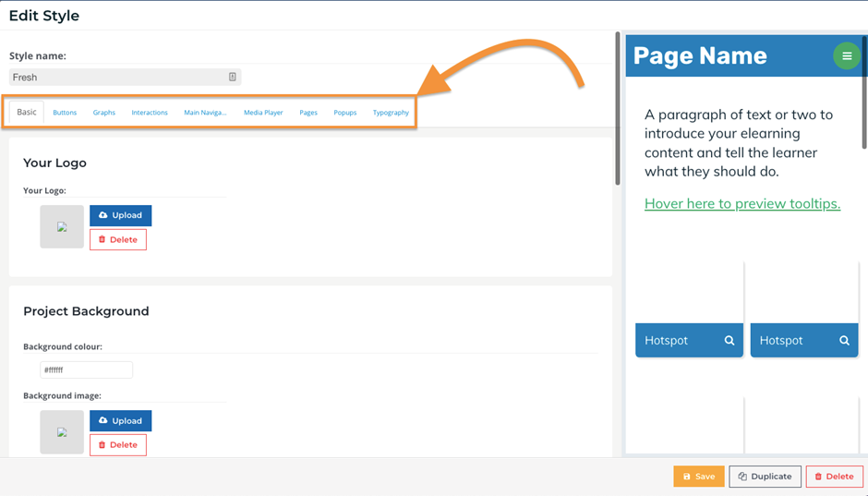Click the icon inside the Style name field
Image resolution: width=868 pixels, height=496 pixels.
click(233, 77)
